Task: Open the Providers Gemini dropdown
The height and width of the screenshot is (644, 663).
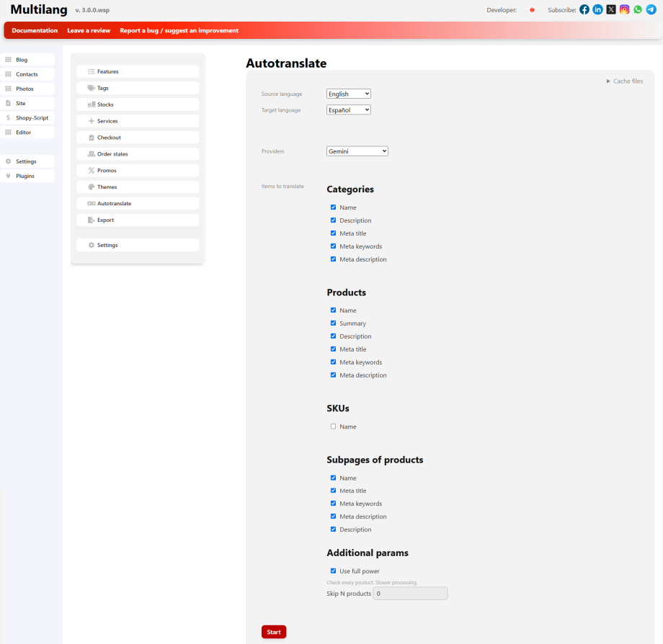Action: click(x=357, y=151)
